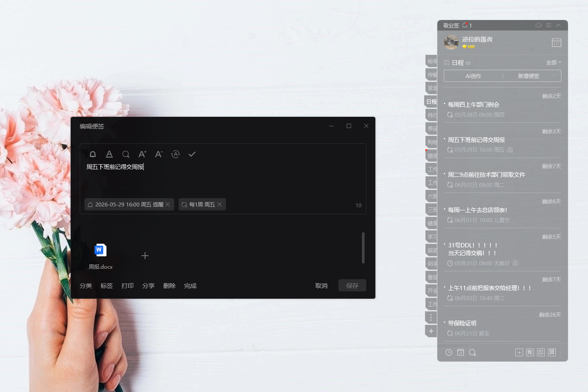Select the 日程 side tab

coord(431,101)
